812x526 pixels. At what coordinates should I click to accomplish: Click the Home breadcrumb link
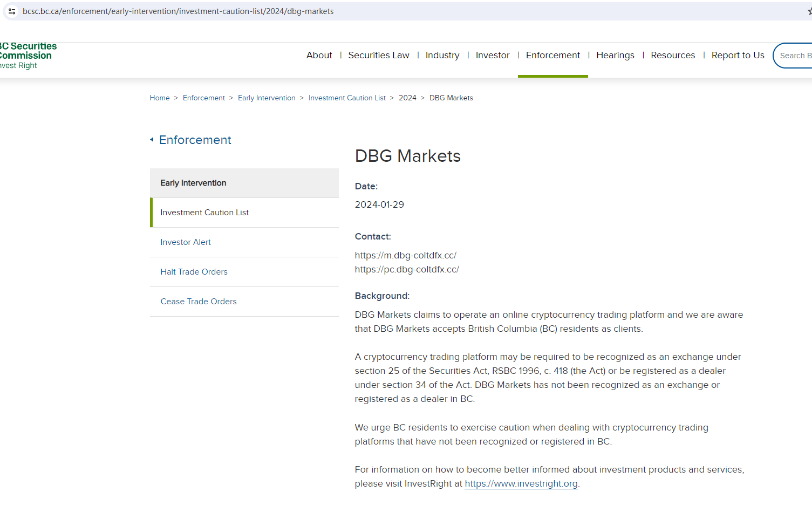click(160, 98)
